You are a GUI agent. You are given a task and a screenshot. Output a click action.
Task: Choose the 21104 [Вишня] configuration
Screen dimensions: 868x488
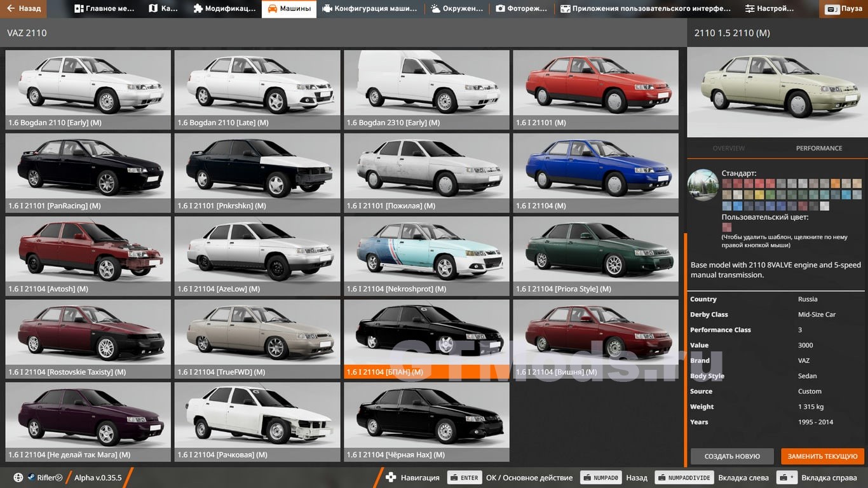coord(596,339)
